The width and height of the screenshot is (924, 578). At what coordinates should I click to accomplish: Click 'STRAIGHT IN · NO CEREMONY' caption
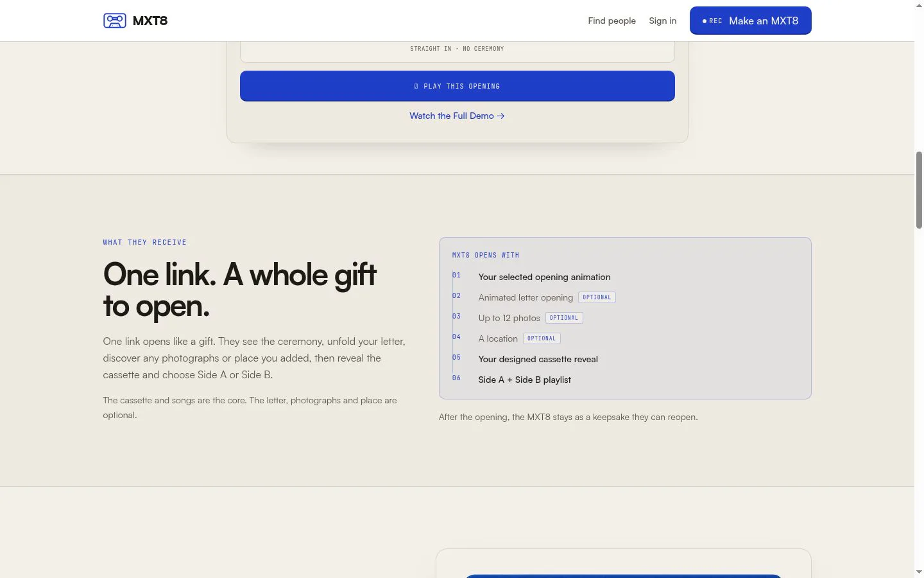(x=457, y=49)
